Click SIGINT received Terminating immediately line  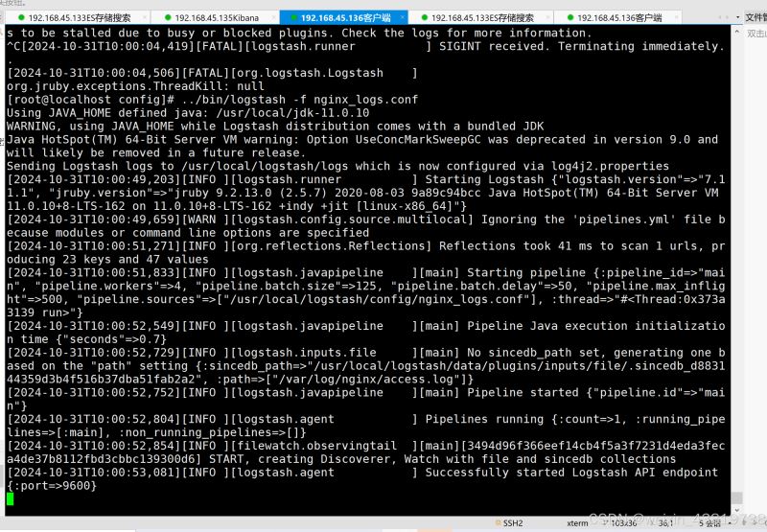coord(365,46)
